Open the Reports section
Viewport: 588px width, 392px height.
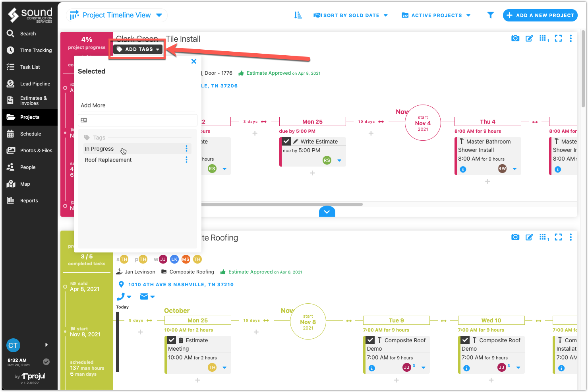click(29, 200)
